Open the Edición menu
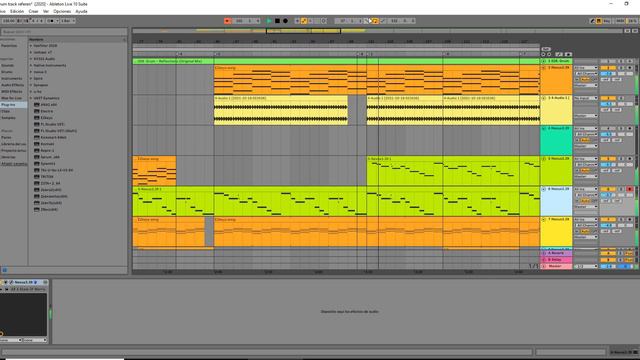640x360 pixels. 17,11
